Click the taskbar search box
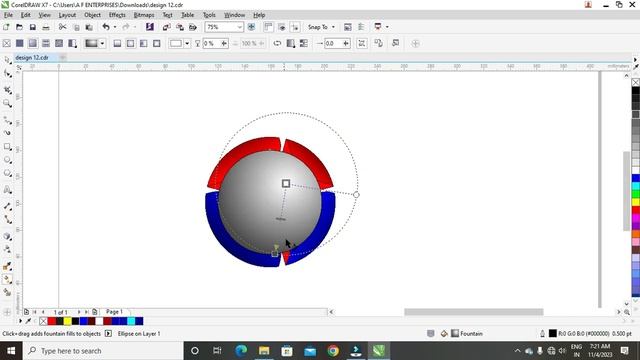This screenshot has height=360, width=640. (103, 351)
